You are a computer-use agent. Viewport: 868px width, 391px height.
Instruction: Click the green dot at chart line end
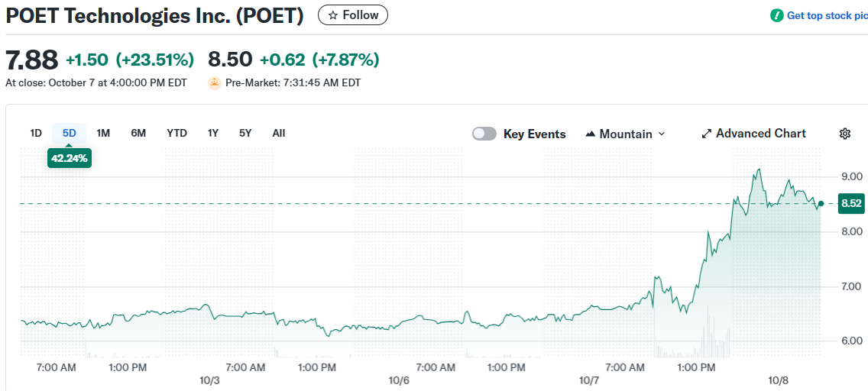point(821,203)
